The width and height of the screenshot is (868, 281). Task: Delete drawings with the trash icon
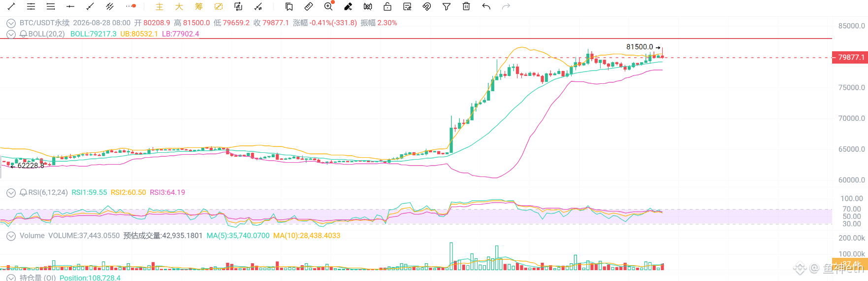[466, 6]
